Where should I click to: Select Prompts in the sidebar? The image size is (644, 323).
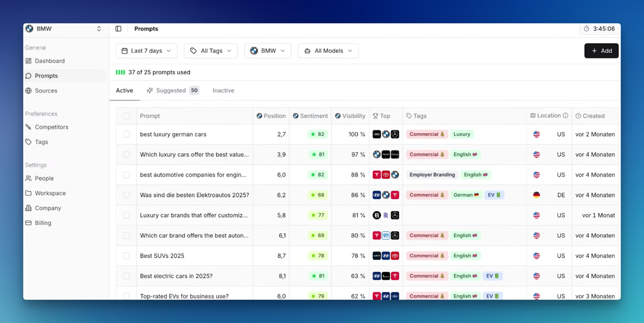point(65,76)
